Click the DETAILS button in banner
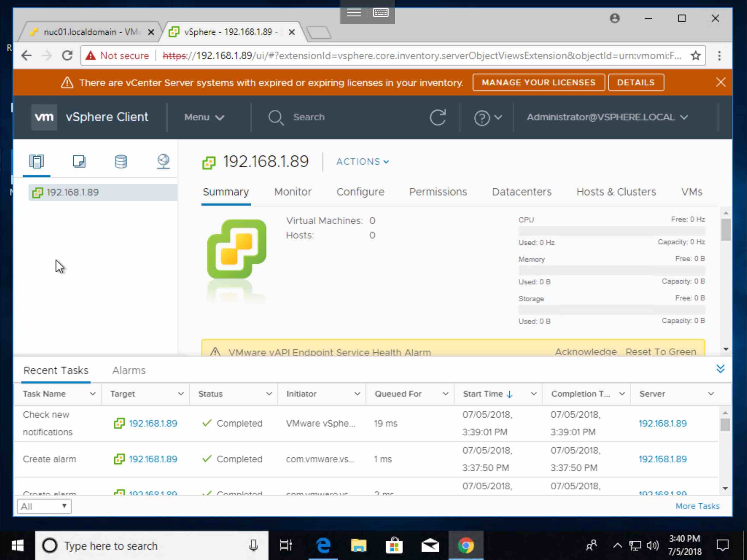Viewport: 747px width, 560px height. 636,82
